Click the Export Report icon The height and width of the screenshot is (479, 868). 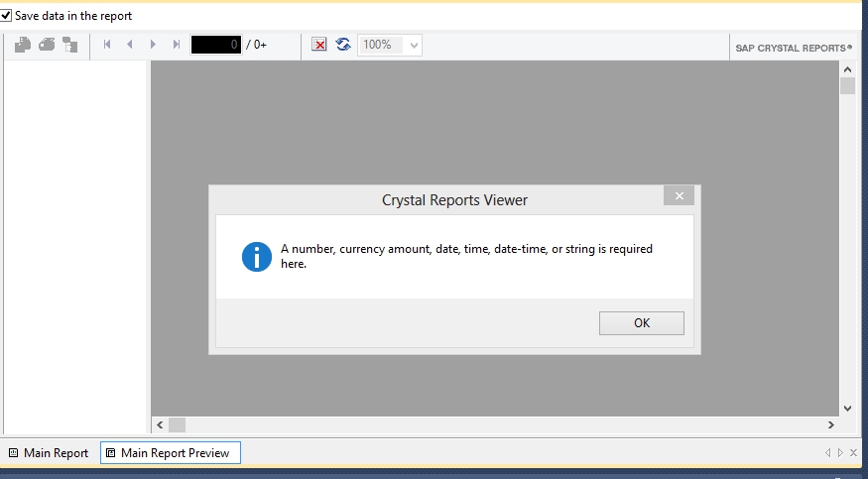[x=23, y=45]
